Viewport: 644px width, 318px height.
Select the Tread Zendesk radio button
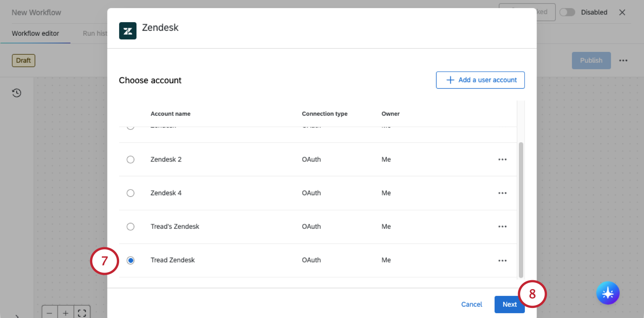[x=130, y=261]
